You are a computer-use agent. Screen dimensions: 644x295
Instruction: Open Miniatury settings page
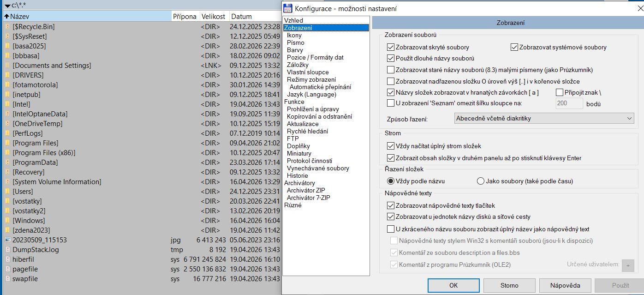[299, 153]
